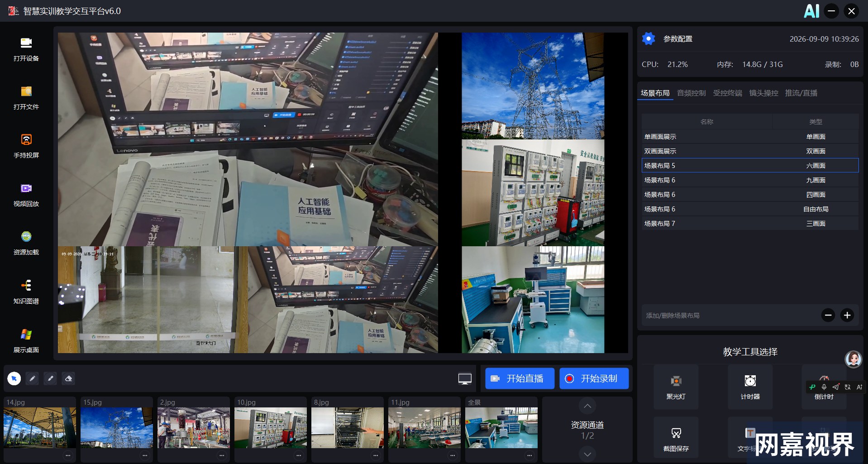Click the 开始录制 button

tap(594, 378)
